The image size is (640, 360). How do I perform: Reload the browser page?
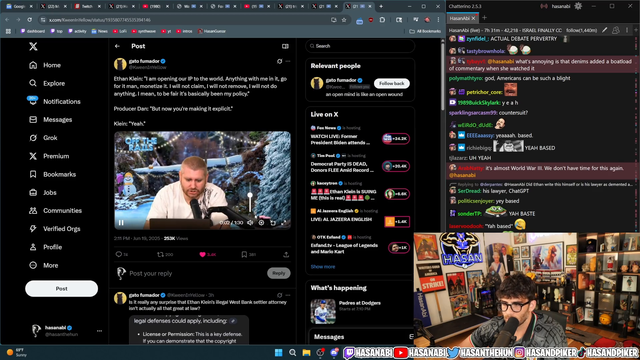coord(29,20)
